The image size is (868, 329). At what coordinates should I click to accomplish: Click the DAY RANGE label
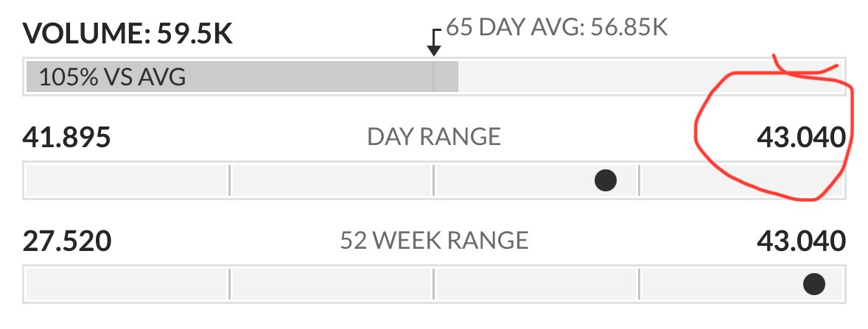(434, 137)
